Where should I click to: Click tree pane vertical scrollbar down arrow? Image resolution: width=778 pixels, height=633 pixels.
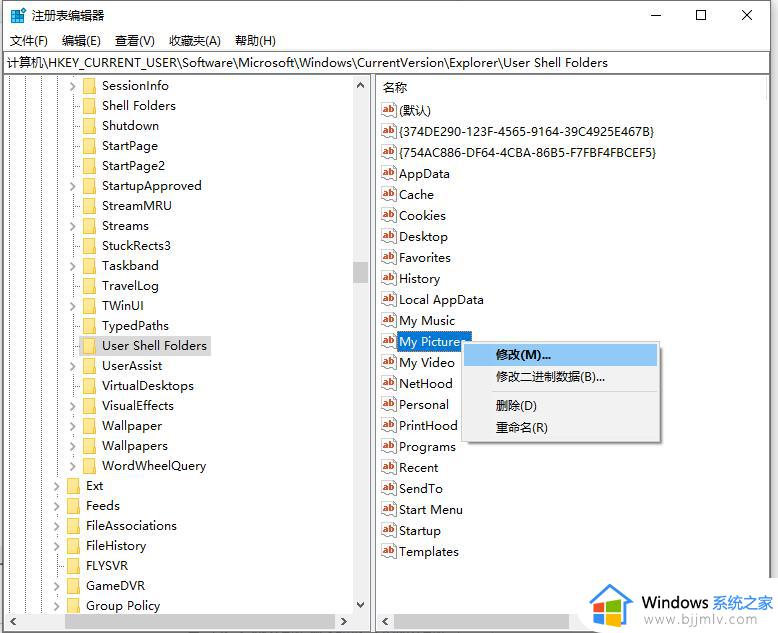(361, 605)
